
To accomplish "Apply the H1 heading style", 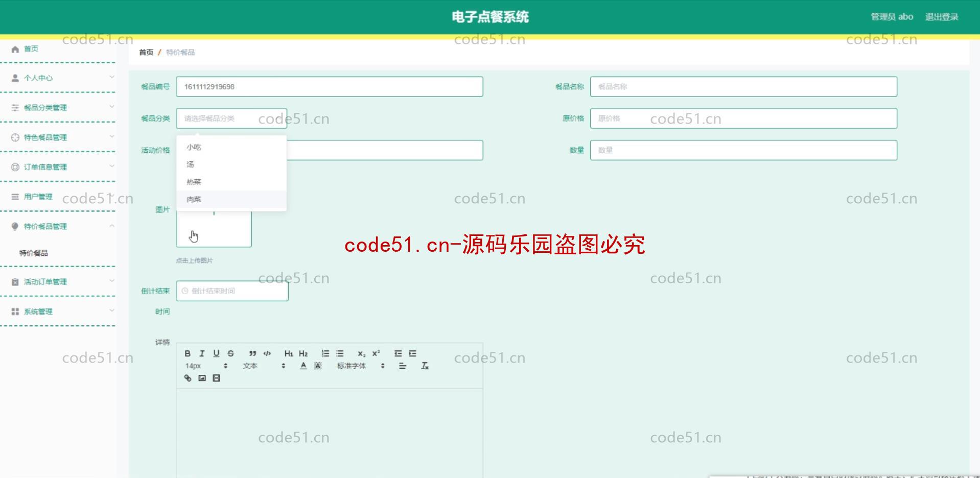I will click(289, 353).
